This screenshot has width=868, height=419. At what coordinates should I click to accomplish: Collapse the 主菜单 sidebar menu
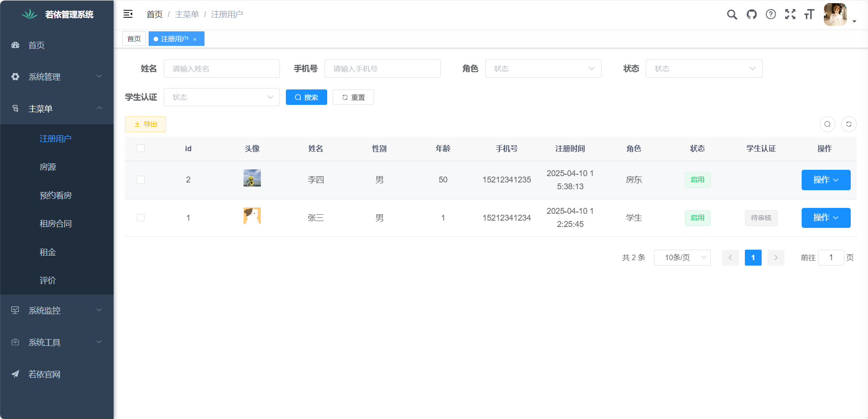[x=57, y=108]
